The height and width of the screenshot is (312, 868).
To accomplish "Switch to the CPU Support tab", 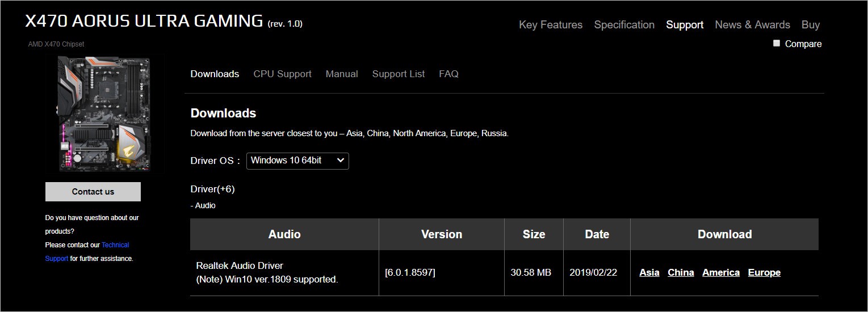I will click(x=282, y=74).
